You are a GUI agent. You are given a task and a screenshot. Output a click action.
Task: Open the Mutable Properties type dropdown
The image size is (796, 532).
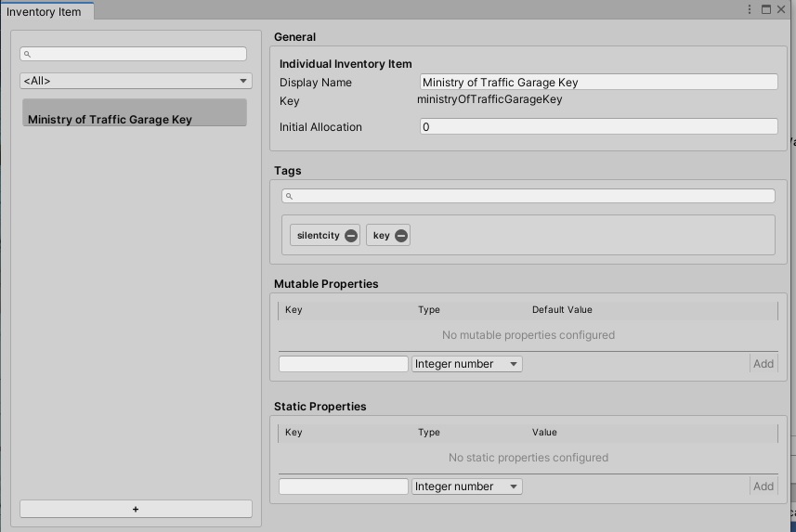pyautogui.click(x=466, y=364)
